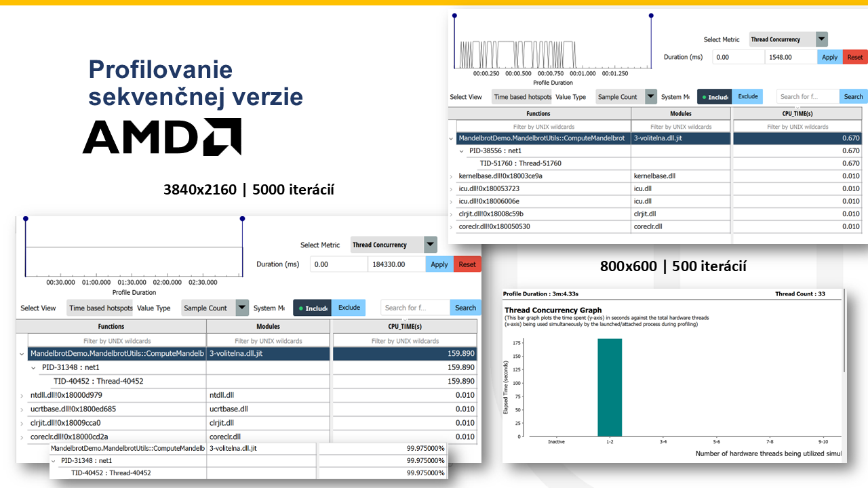Click the Modules wildcard filter in the upper-right panel
The height and width of the screenshot is (488, 868).
681,127
